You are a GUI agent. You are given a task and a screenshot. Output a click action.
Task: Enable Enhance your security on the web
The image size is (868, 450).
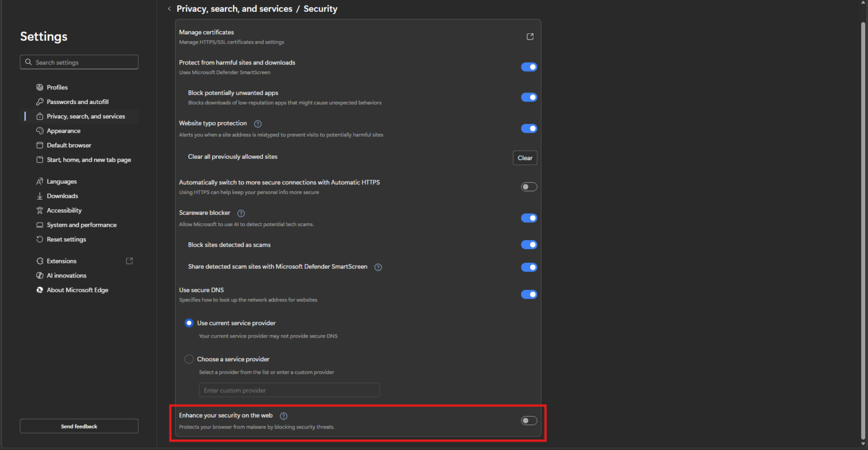[x=529, y=421]
